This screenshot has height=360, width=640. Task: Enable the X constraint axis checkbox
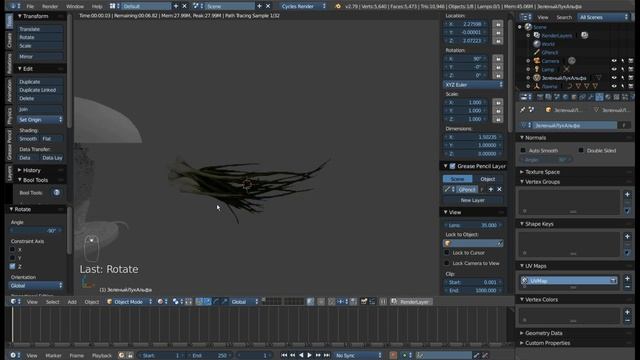pyautogui.click(x=12, y=249)
